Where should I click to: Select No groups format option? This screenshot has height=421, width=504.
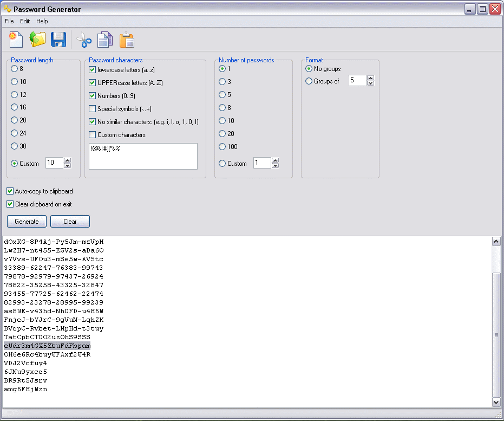[309, 68]
